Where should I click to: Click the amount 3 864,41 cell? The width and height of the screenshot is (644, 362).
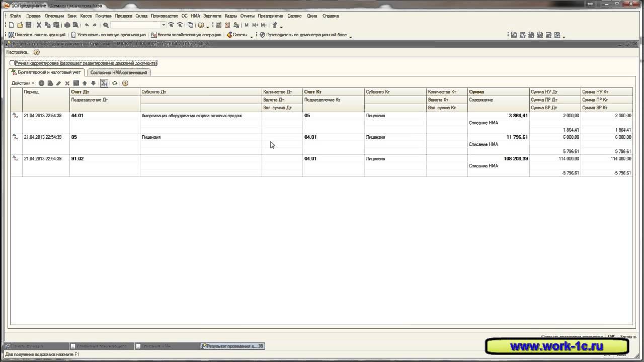point(498,116)
